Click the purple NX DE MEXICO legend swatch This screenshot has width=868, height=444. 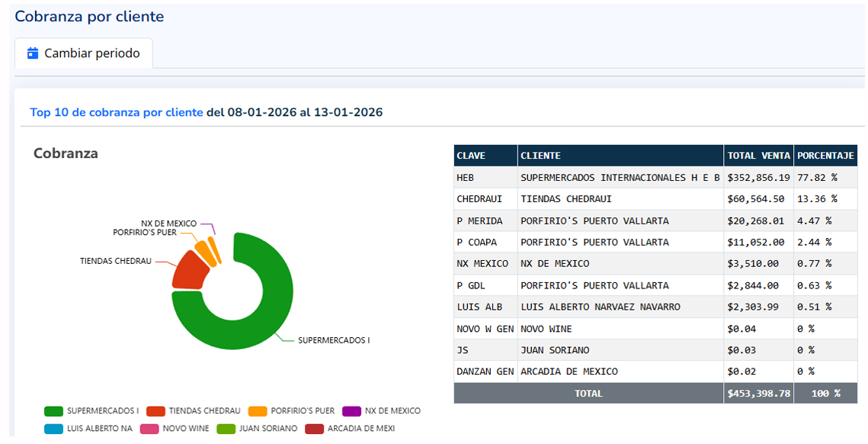(352, 411)
